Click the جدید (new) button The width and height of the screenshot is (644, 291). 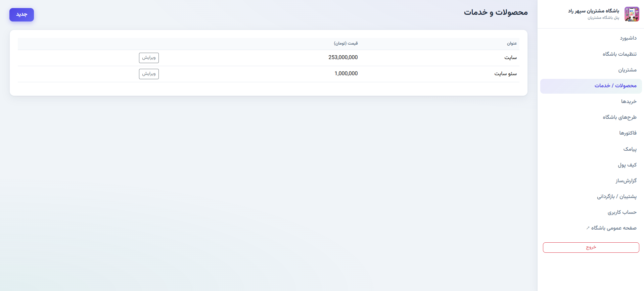21,14
